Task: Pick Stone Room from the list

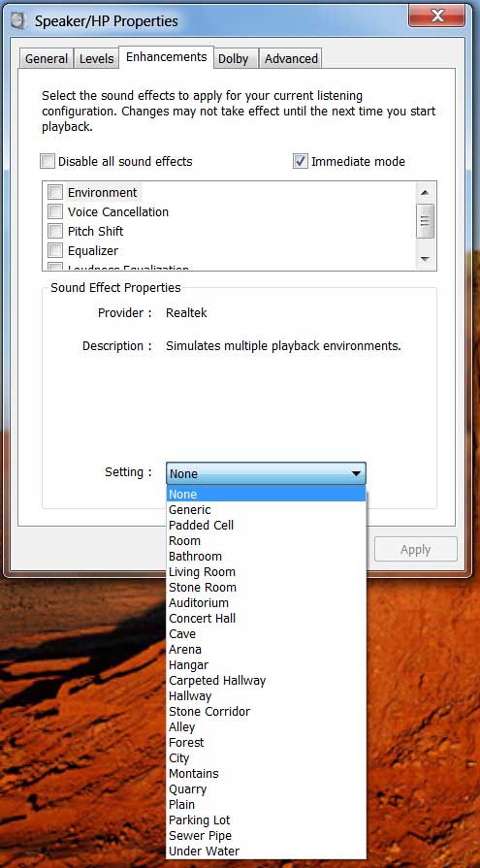Action: pos(267,588)
